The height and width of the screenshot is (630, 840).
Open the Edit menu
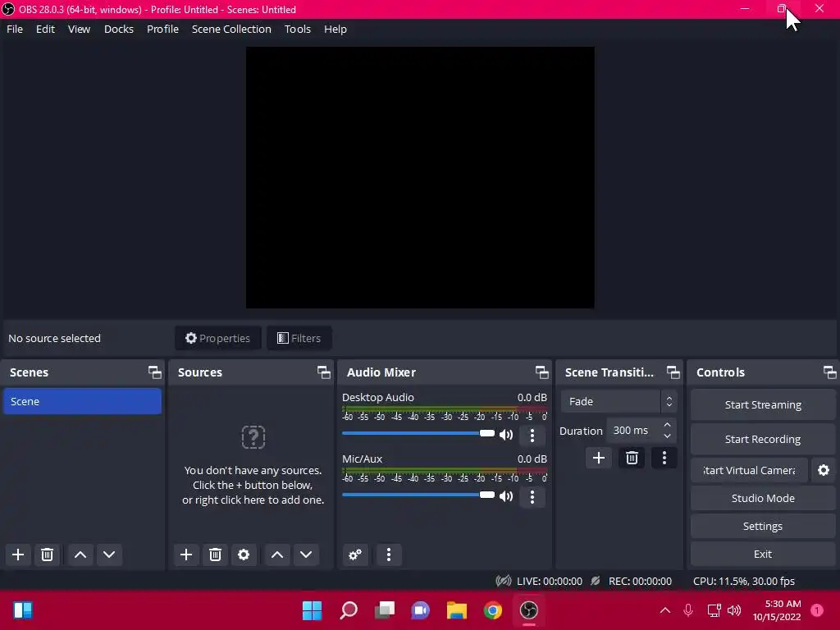coord(46,29)
